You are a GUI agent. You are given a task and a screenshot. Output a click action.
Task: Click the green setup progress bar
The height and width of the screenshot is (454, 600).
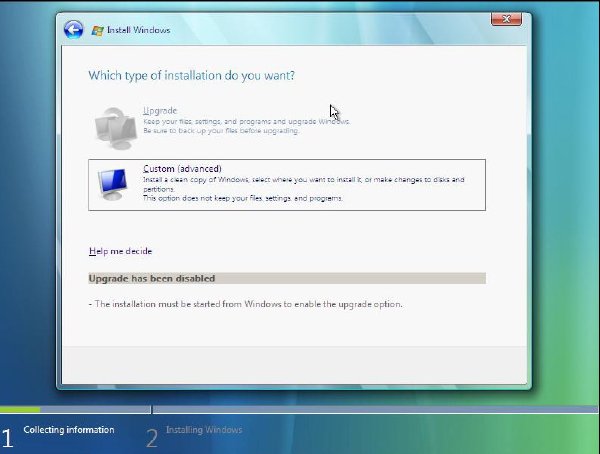[x=20, y=410]
